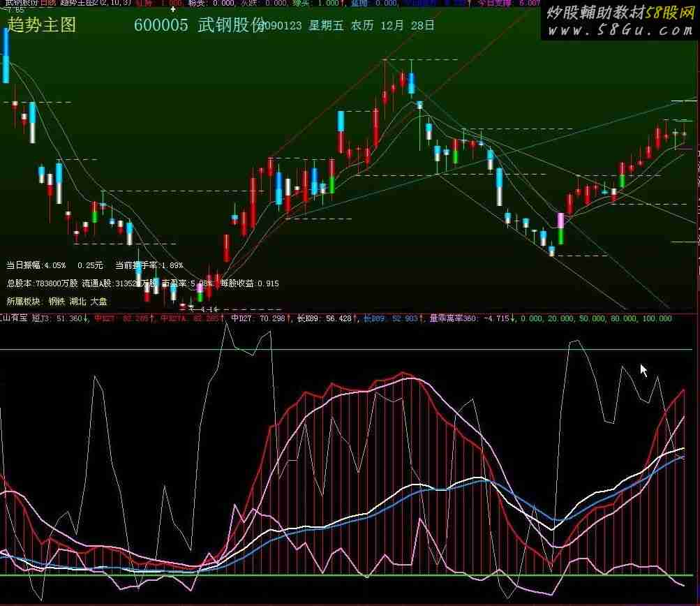Click the 湖北 sector label
The height and width of the screenshot is (606, 700).
[x=77, y=302]
